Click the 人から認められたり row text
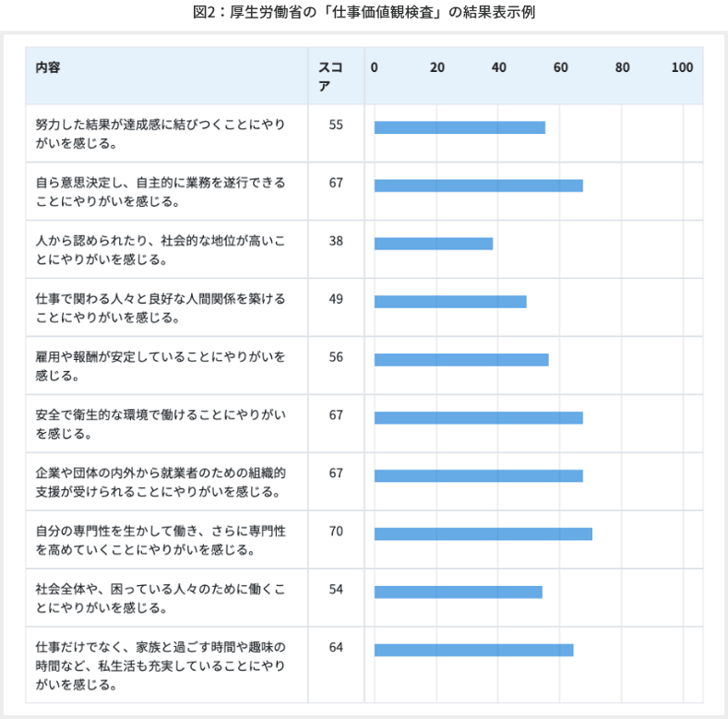 160,249
